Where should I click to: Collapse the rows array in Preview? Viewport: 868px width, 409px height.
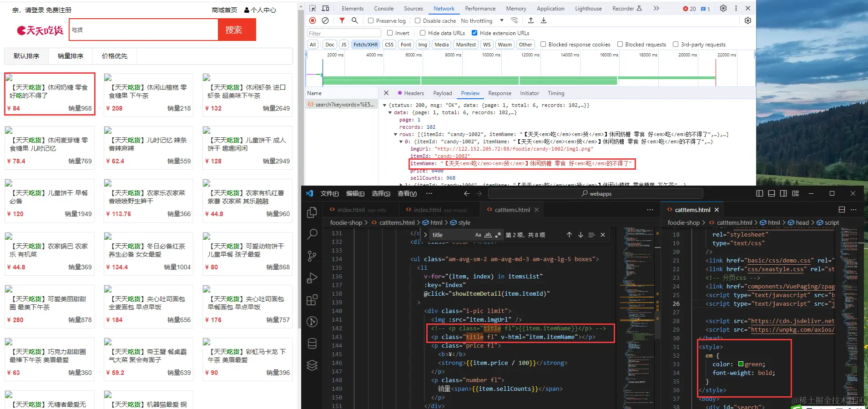396,134
